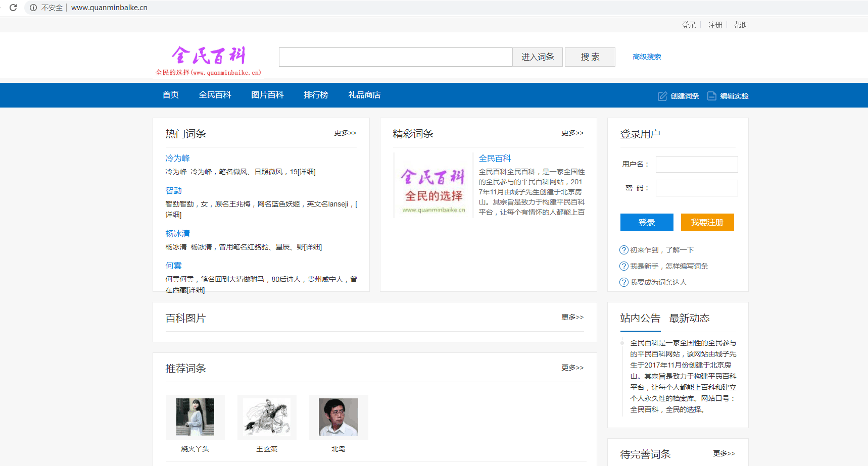This screenshot has height=466, width=868.
Task: Expand 更多>> in 热门词条 section
Action: tap(345, 133)
